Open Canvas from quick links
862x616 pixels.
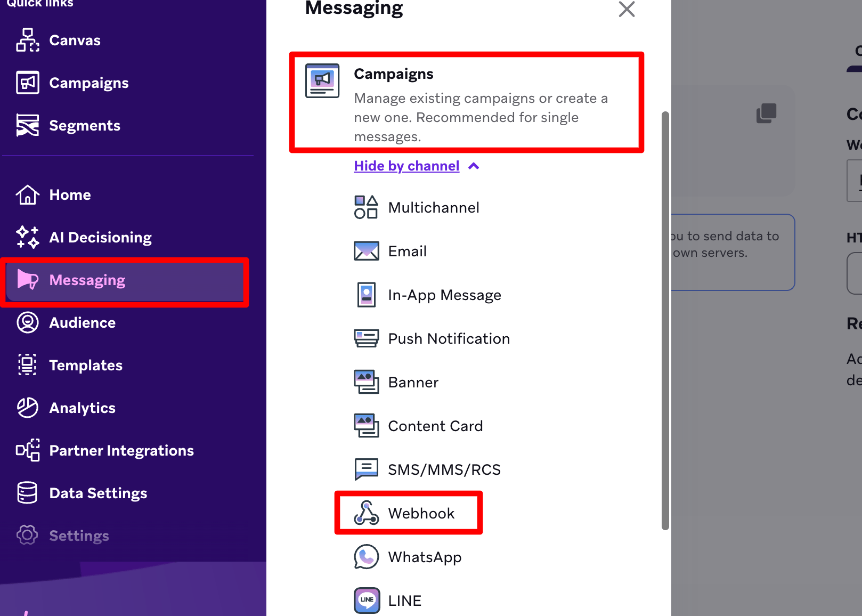click(x=75, y=40)
